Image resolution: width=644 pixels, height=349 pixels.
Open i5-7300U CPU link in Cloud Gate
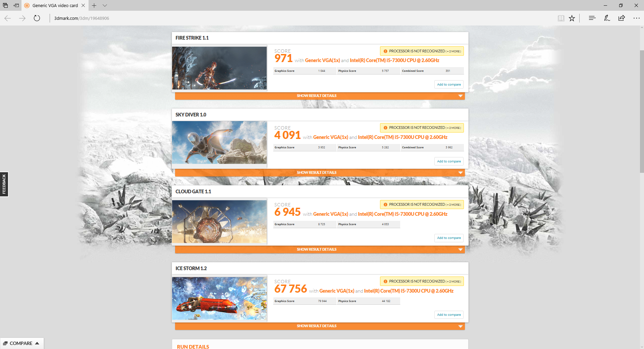(402, 214)
